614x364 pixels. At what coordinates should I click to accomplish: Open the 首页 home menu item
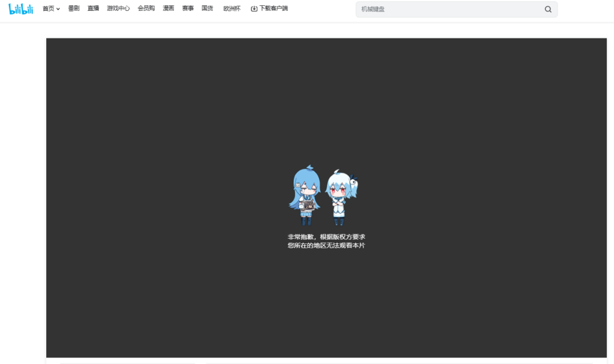(x=48, y=9)
